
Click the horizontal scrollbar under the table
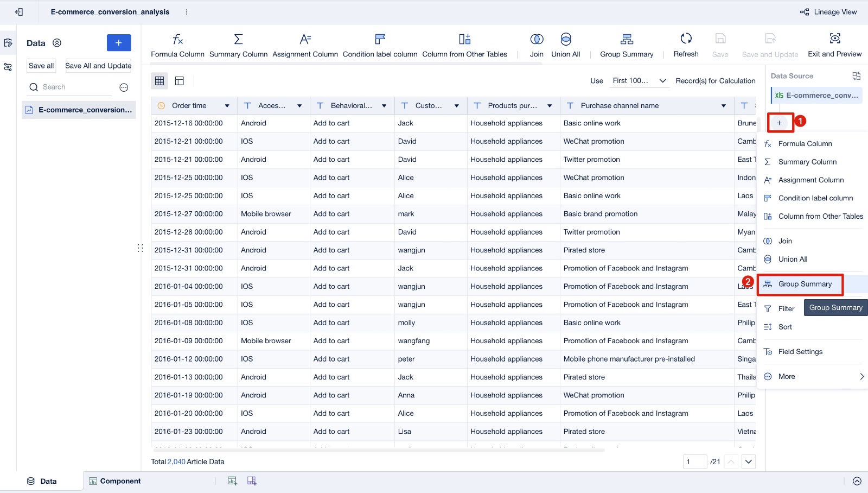379,450
